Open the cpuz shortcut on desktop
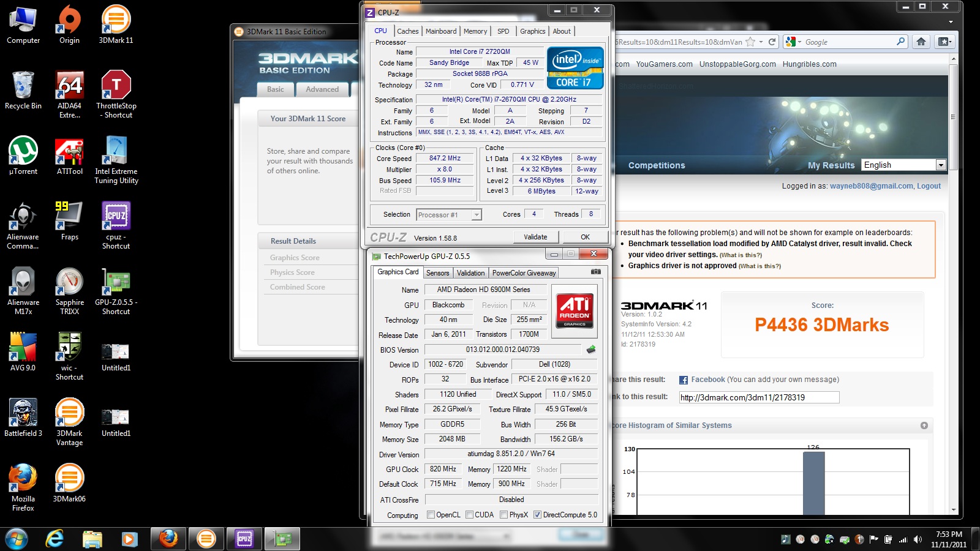Image resolution: width=980 pixels, height=551 pixels. click(x=116, y=225)
